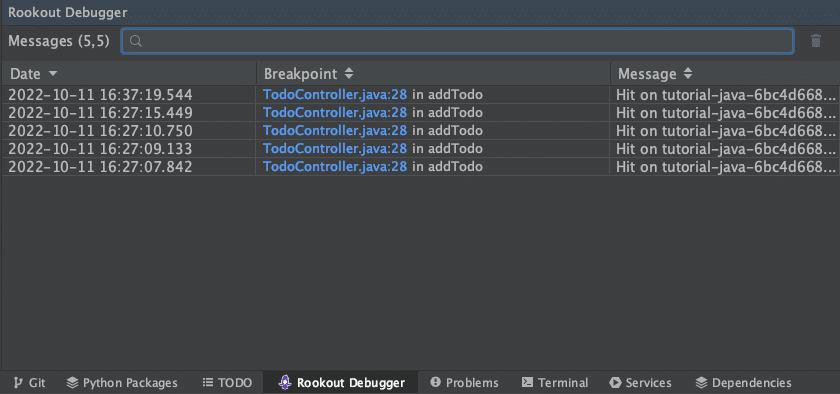Select message cell in 16:27:15.449 row
Image resolution: width=840 pixels, height=394 pixels.
point(725,113)
